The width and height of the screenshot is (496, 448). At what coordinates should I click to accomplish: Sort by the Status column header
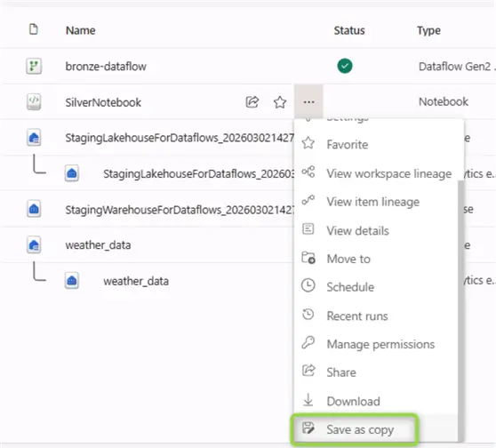point(349,30)
